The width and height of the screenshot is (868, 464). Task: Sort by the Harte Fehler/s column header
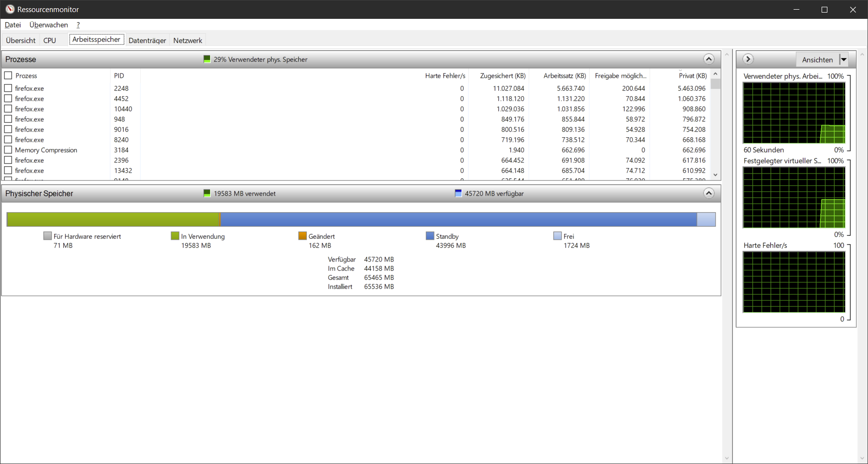(x=445, y=75)
